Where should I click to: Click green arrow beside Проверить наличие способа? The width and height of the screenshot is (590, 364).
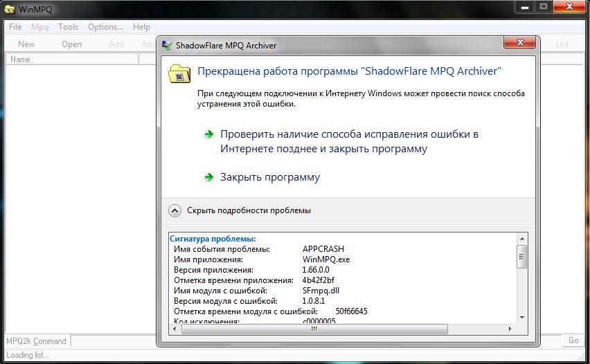pyautogui.click(x=208, y=135)
